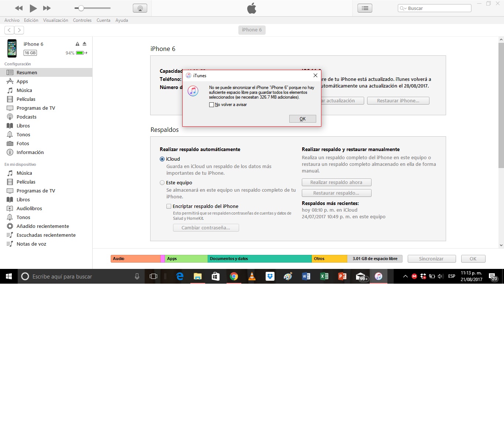The width and height of the screenshot is (504, 434).
Task: Click the Restaurar respaldo button
Action: point(336,193)
